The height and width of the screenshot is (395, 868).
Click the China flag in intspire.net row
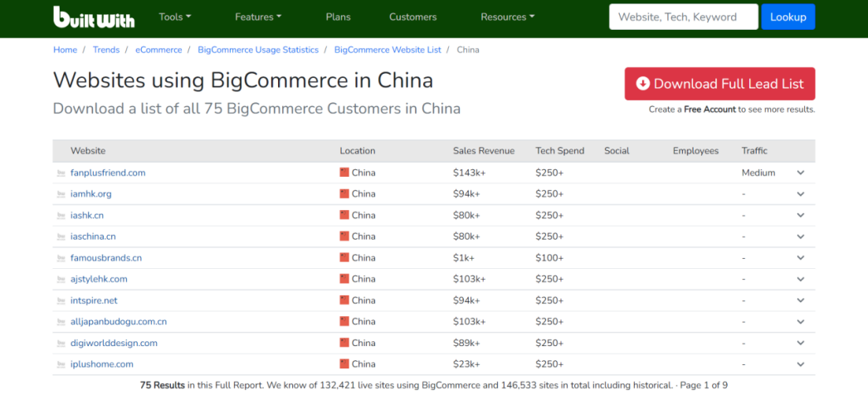344,300
